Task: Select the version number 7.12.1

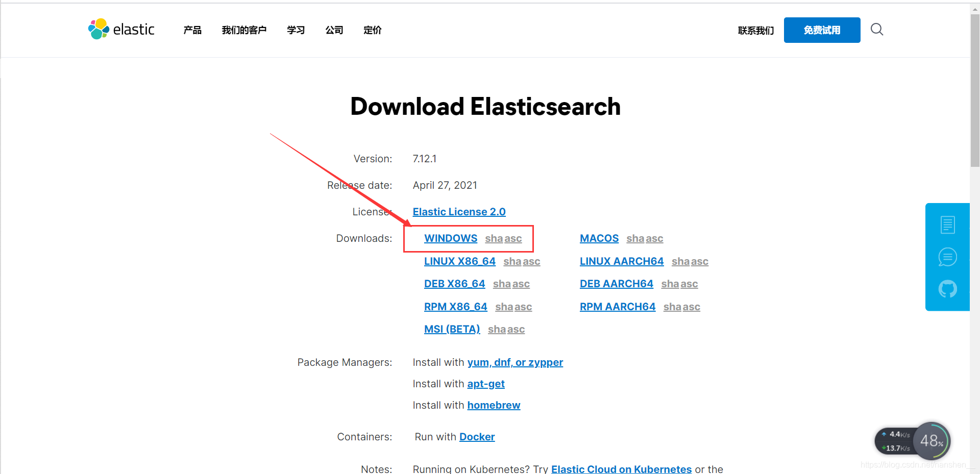Action: [425, 159]
